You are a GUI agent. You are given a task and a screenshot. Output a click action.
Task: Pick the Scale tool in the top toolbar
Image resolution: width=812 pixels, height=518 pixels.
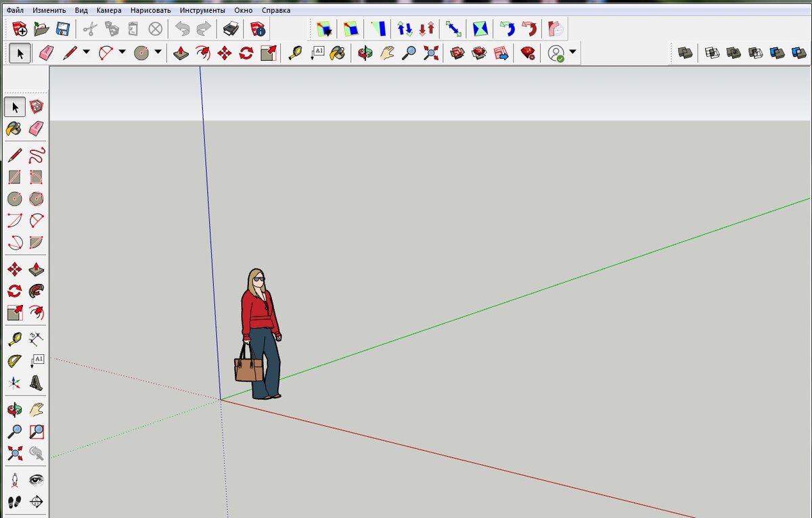coord(269,53)
